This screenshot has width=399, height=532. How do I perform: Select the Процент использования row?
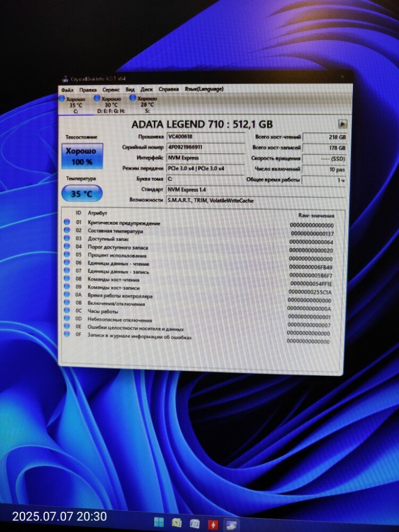click(204, 256)
